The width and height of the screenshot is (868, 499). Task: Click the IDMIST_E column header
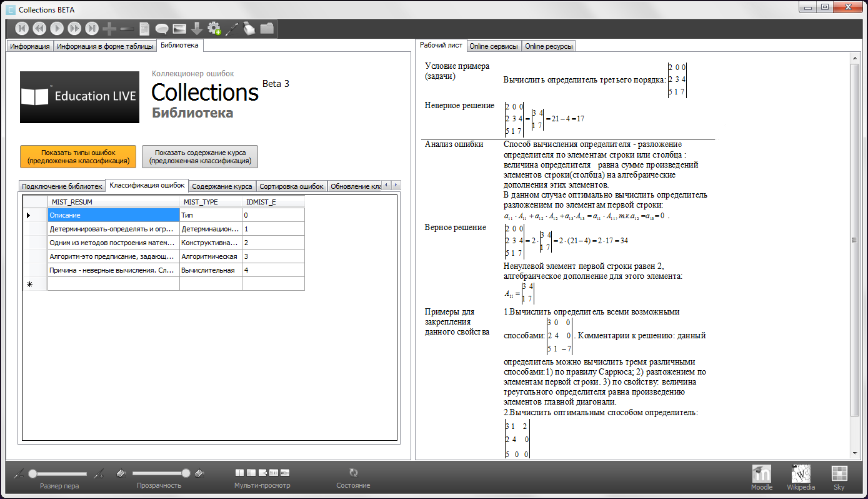(x=274, y=201)
